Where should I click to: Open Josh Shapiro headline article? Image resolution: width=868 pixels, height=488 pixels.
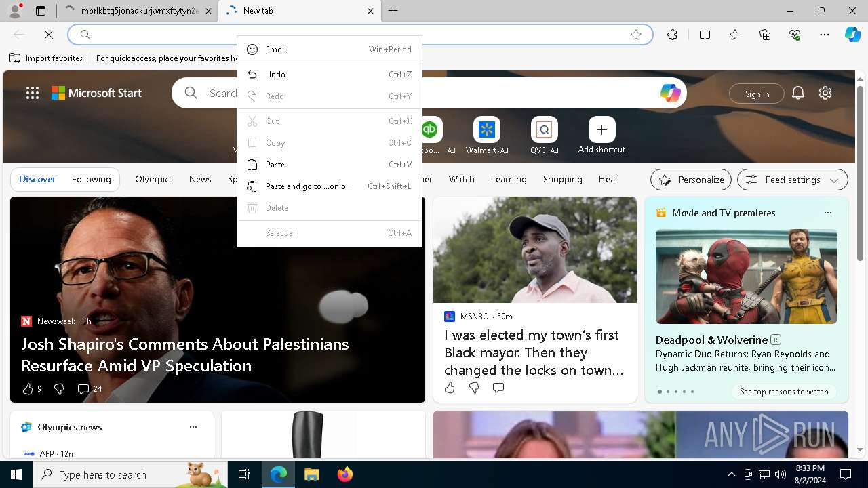[x=185, y=354]
